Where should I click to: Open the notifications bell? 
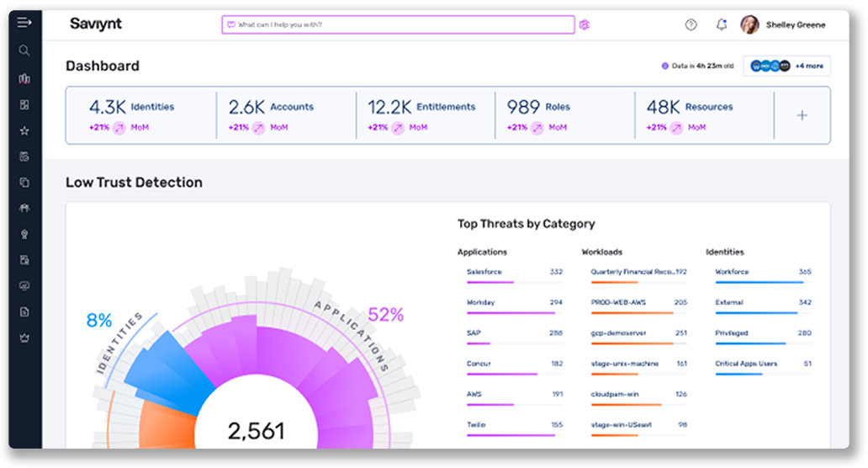[x=721, y=25]
